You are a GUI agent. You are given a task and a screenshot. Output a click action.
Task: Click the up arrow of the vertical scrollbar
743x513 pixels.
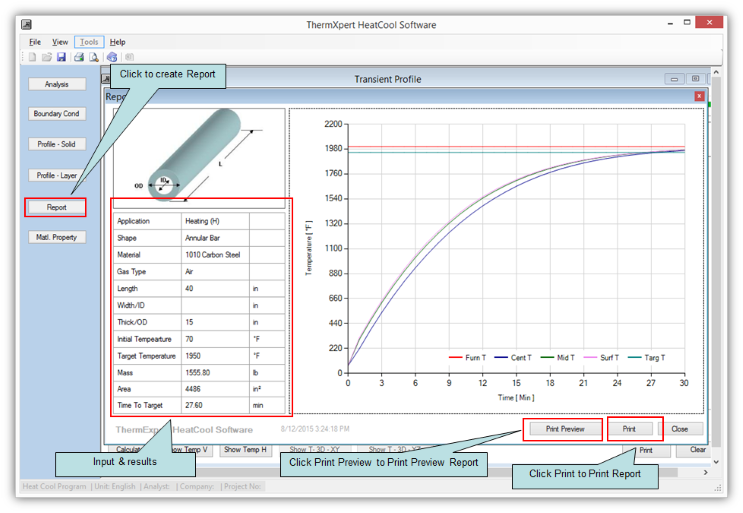click(716, 72)
